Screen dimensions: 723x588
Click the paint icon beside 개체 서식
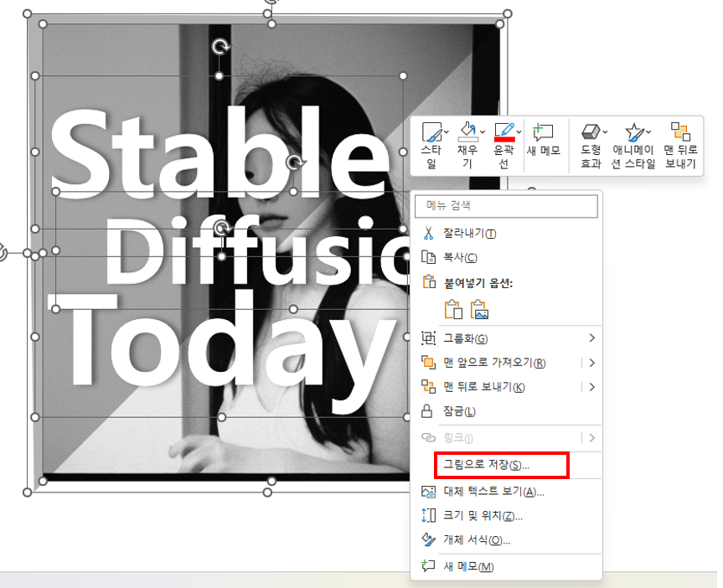428,539
